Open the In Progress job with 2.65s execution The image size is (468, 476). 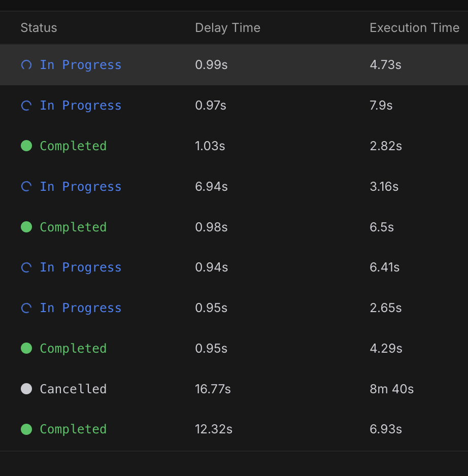pos(234,308)
